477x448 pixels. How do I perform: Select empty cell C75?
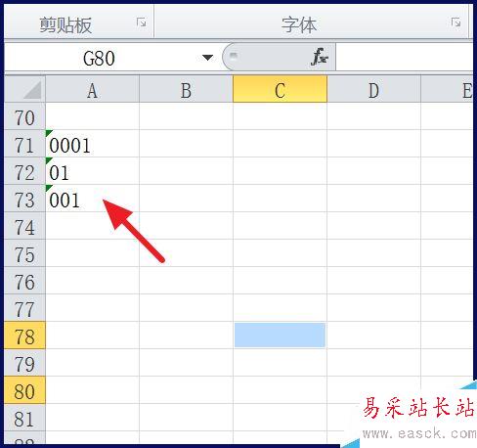tap(280, 253)
